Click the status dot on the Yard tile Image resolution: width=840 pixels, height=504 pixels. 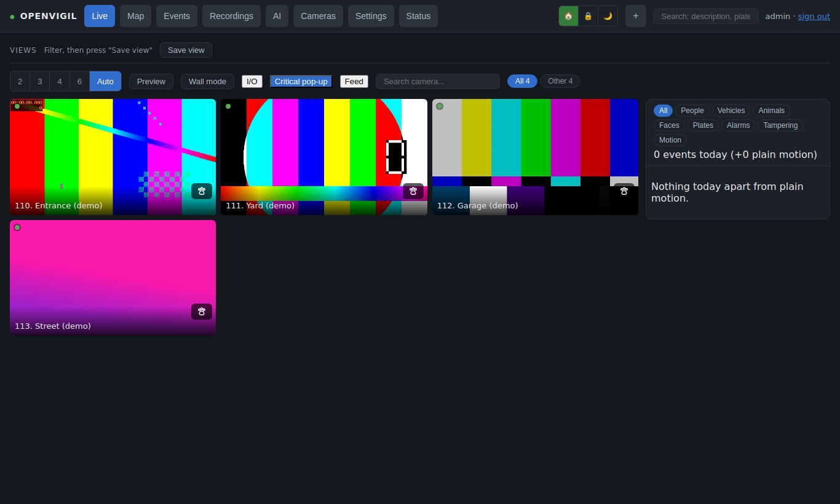228,106
